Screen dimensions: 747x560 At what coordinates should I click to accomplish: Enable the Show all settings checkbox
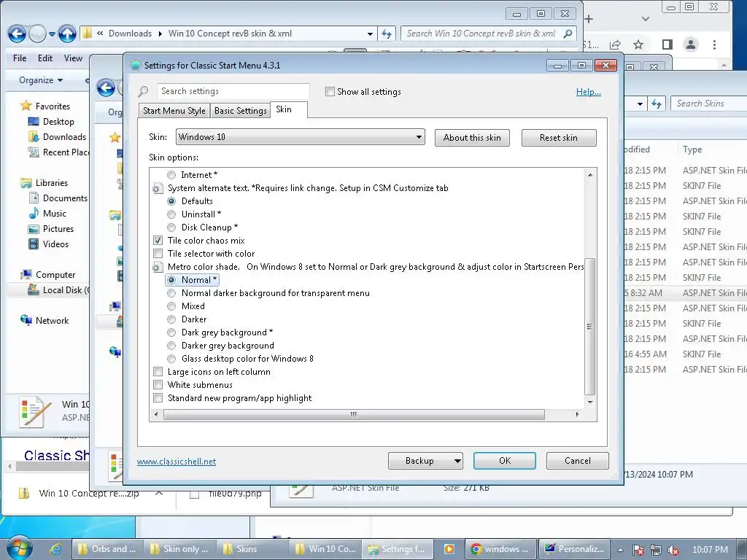click(330, 91)
